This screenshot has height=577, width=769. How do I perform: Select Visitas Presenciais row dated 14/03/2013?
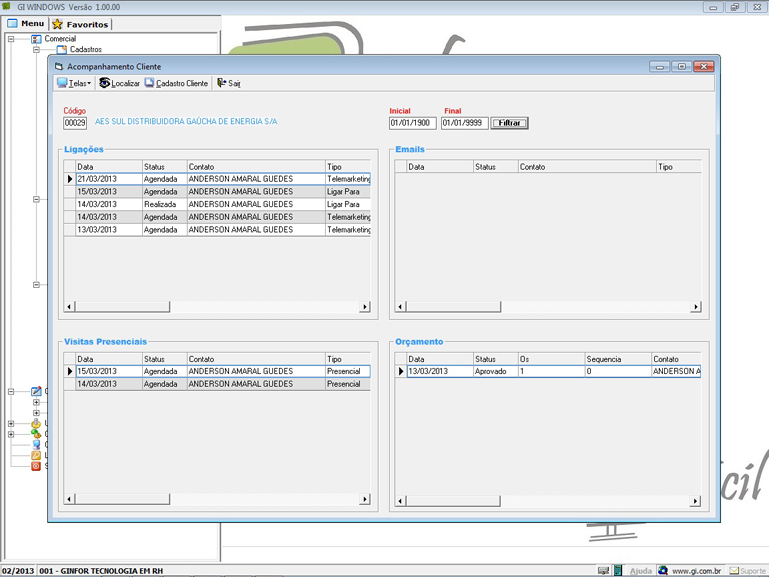pyautogui.click(x=217, y=384)
